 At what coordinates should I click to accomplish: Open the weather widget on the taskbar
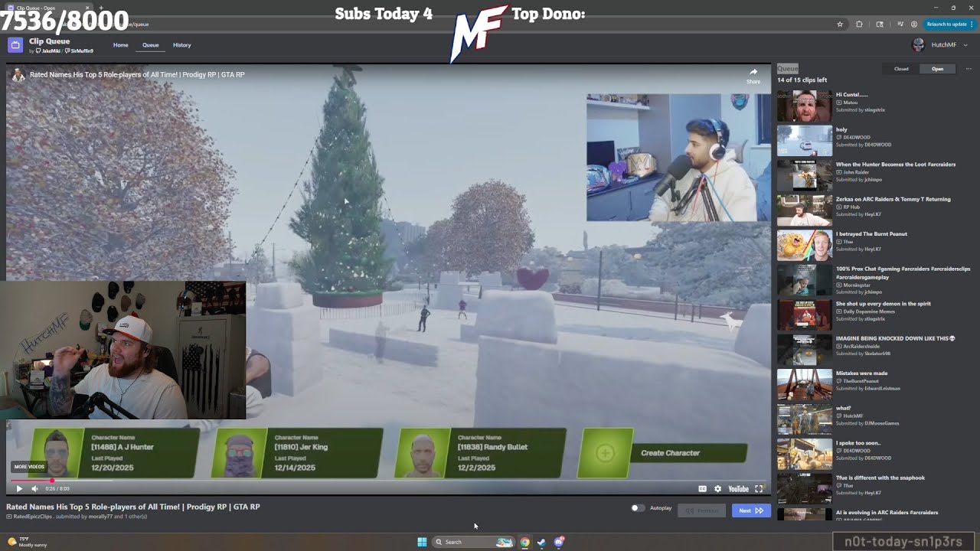pos(28,542)
